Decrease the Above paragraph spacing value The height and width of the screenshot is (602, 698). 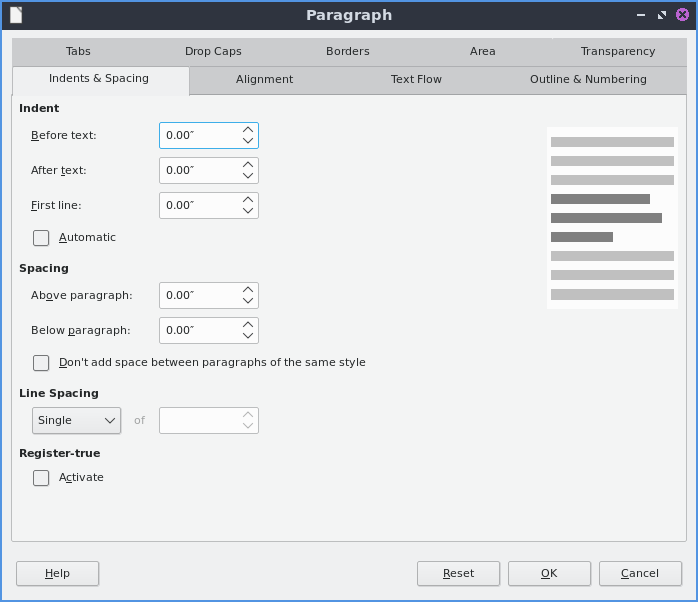247,301
